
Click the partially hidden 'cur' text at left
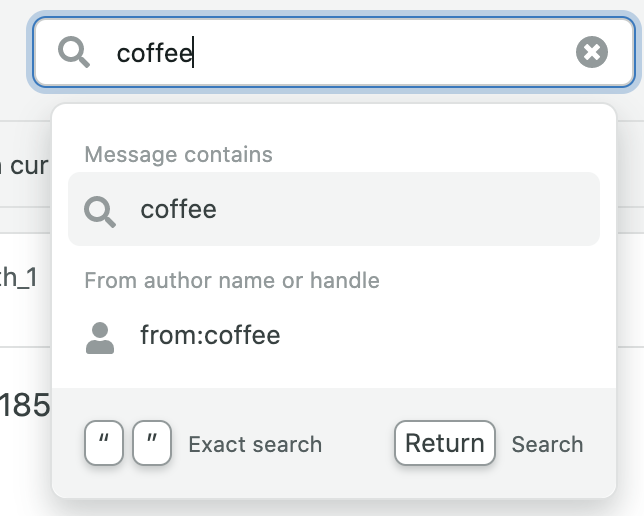coord(24,166)
